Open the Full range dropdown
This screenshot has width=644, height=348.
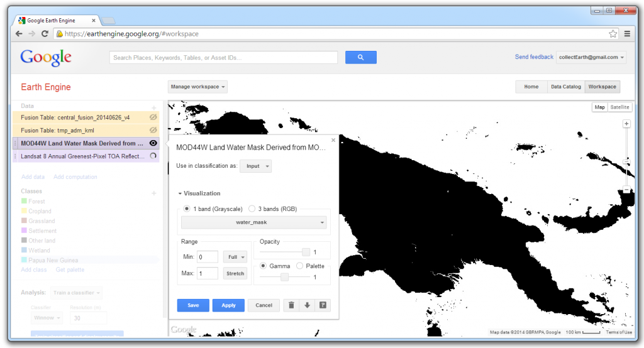tap(235, 257)
